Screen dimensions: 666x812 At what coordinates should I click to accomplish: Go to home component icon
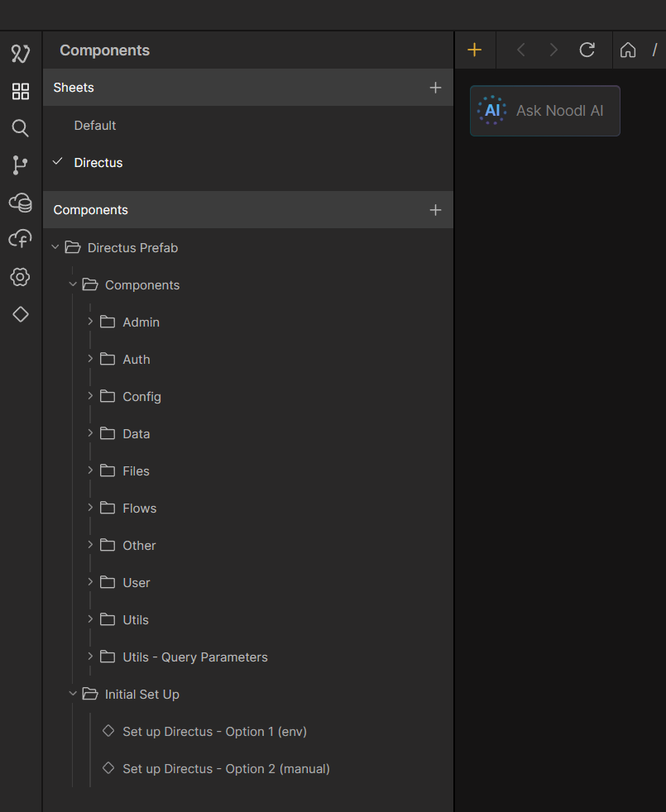(x=628, y=50)
